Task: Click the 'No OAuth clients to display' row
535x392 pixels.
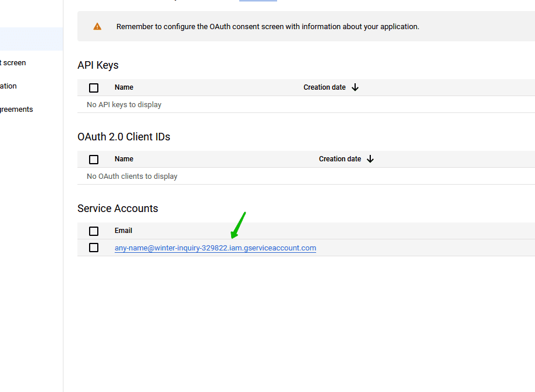Action: 132,176
